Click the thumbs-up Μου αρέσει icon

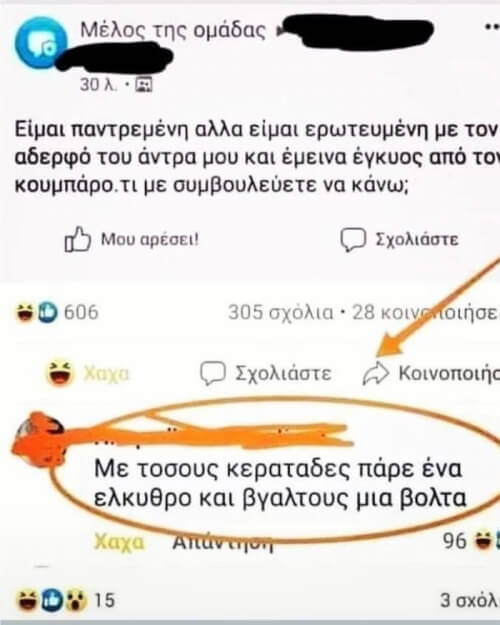(77, 239)
